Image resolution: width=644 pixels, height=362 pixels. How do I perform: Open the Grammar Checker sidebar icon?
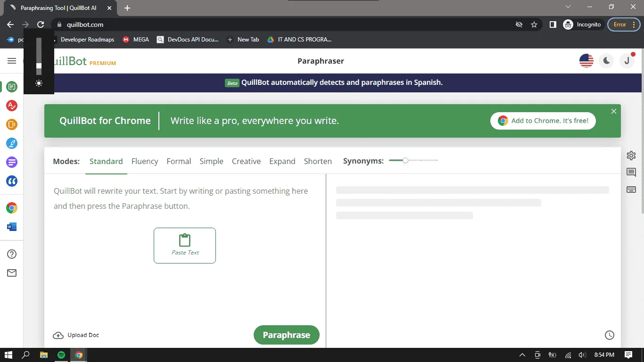[12, 106]
